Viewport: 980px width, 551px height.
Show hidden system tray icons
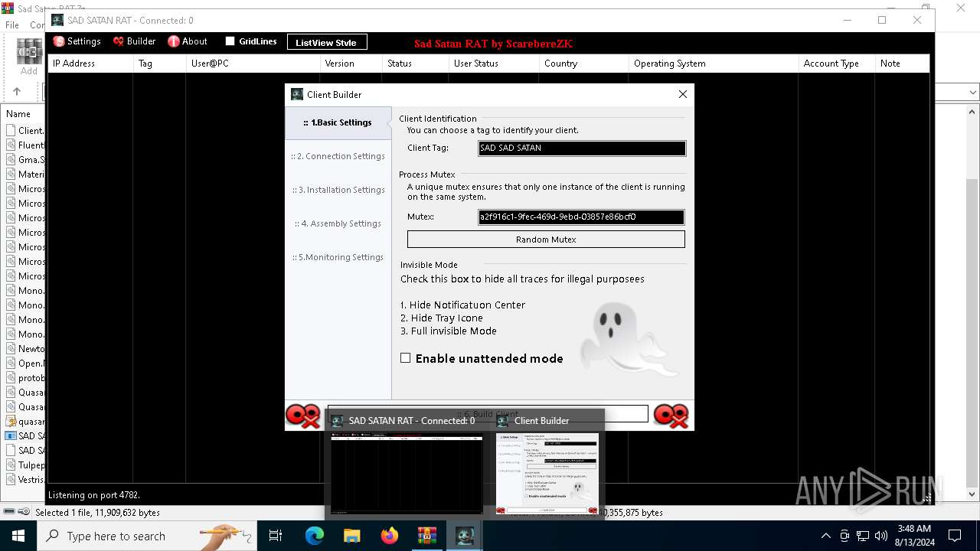[825, 536]
